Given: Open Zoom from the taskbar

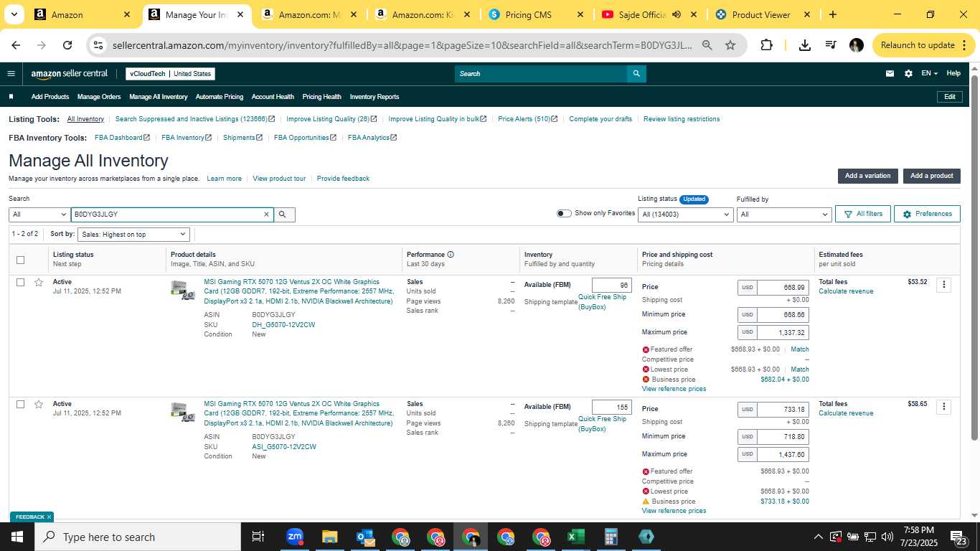Looking at the screenshot, I should (x=294, y=537).
